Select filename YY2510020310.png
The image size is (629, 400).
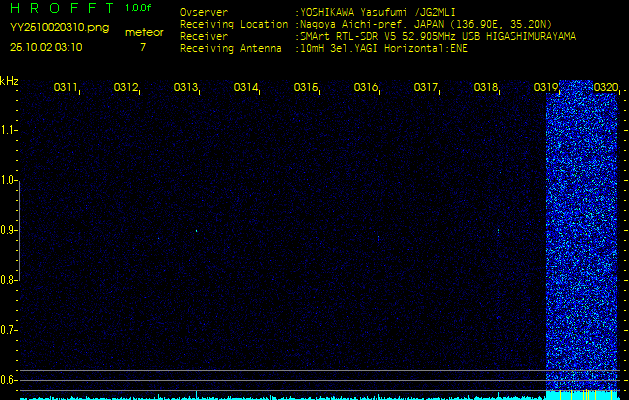tap(59, 28)
